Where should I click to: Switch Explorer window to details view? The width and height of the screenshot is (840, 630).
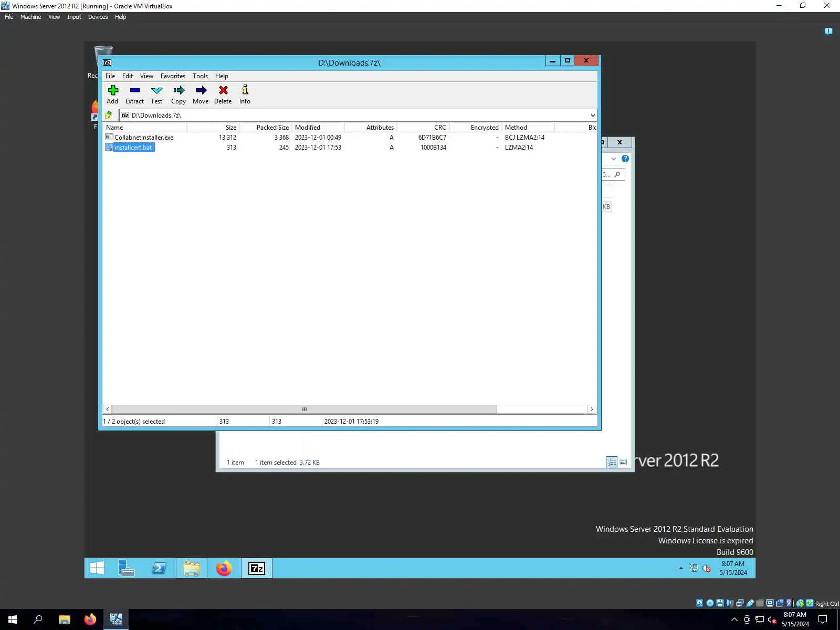pyautogui.click(x=612, y=462)
